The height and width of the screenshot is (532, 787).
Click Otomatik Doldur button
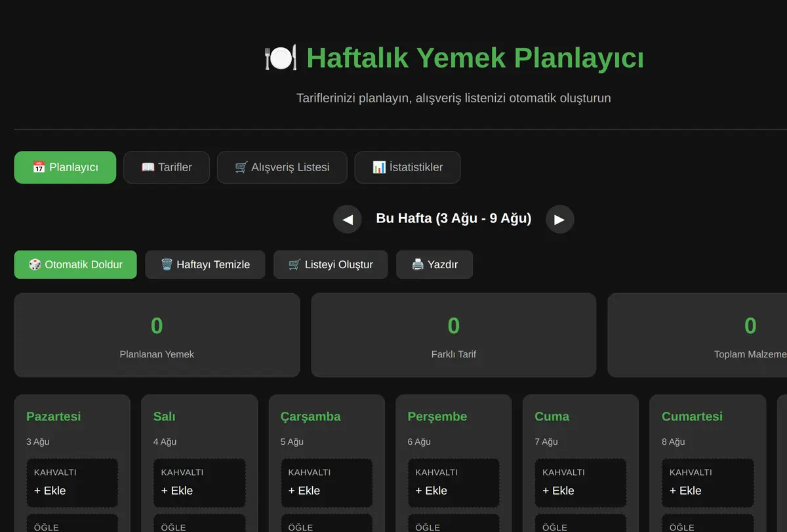pos(75,264)
